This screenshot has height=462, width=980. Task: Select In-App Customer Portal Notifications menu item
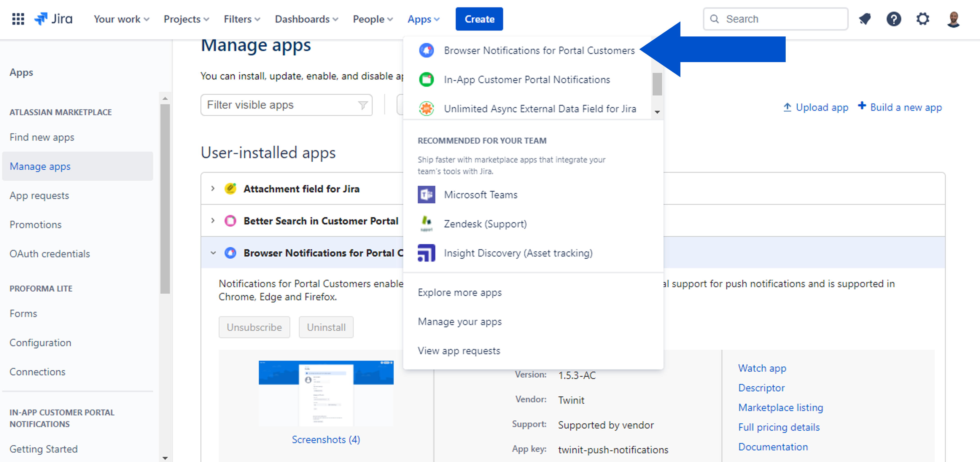(527, 79)
